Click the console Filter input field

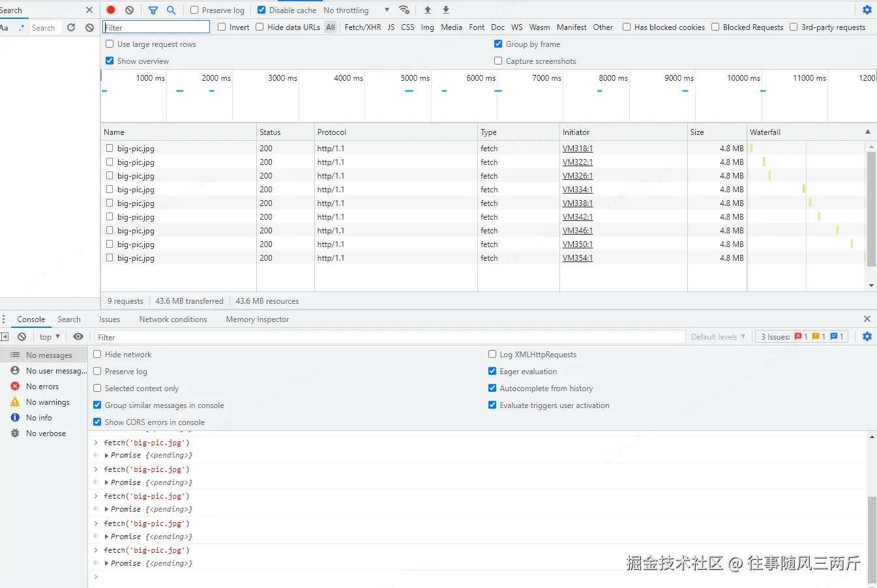tap(390, 337)
